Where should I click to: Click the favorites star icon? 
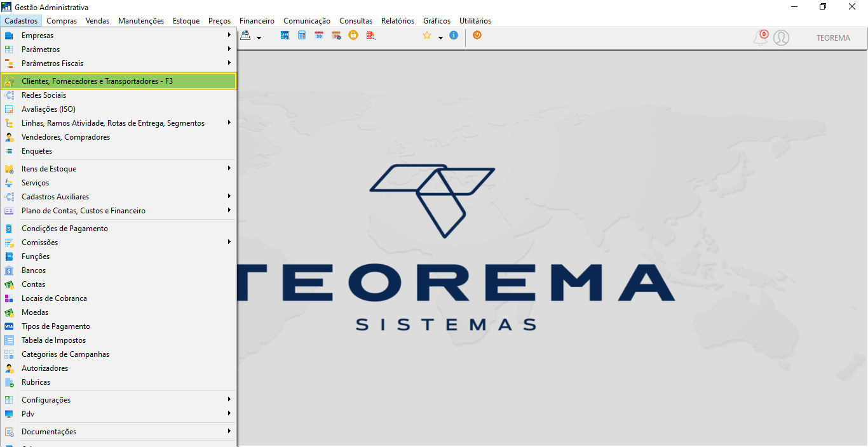coord(427,36)
